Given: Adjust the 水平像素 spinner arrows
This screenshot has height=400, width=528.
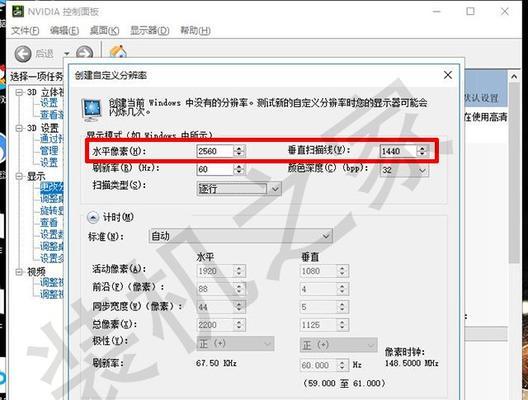Looking at the screenshot, I should click(x=239, y=151).
